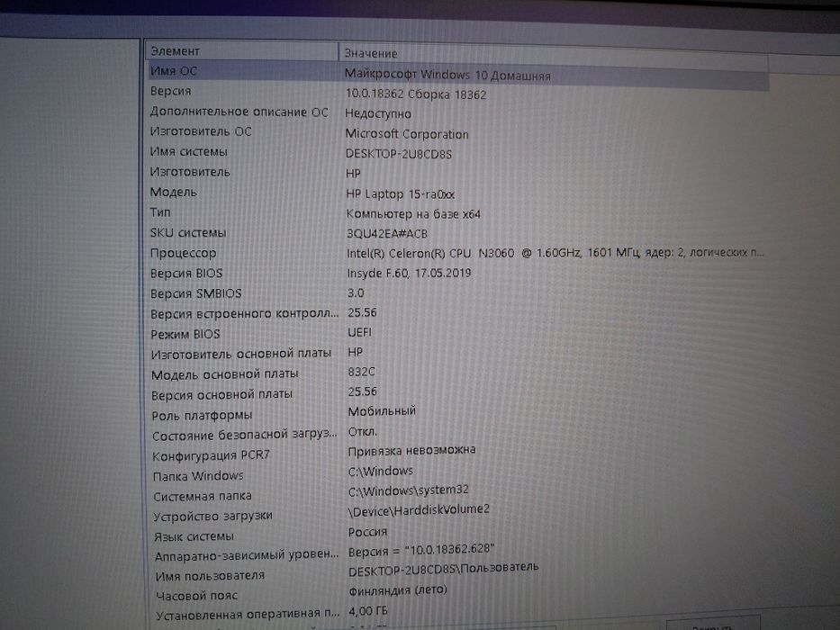This screenshot has height=630, width=840.
Task: Click the 832C baseboard model value
Action: [x=361, y=372]
